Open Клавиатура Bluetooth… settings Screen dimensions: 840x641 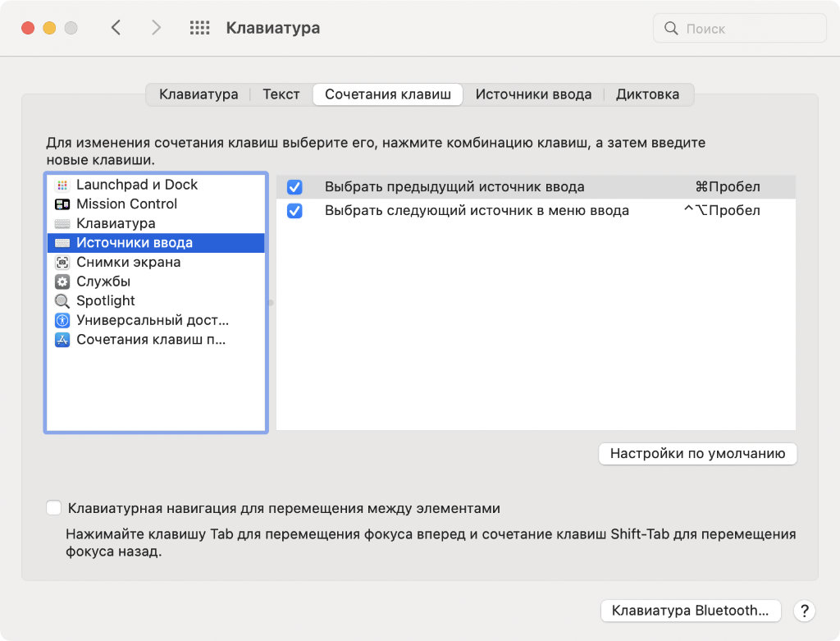[x=691, y=611]
